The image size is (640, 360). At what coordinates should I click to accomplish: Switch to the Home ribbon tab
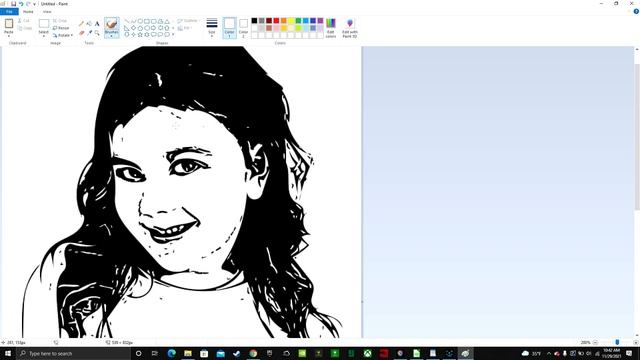click(x=28, y=11)
